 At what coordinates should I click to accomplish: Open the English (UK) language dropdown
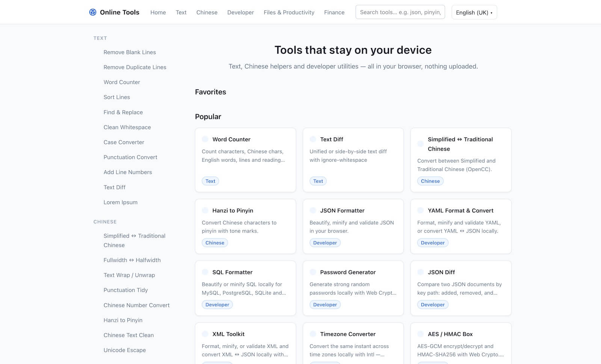[x=474, y=12]
